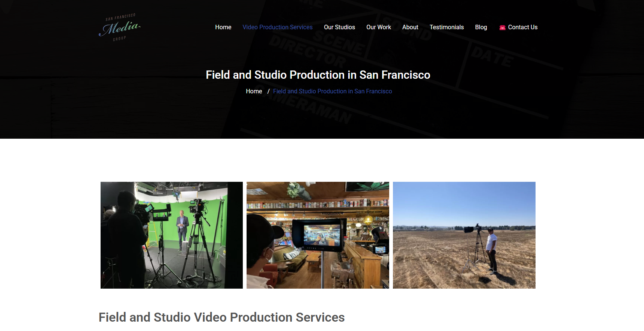View the bar interior monitor photo
Screen dimensions: 644x331
318,235
